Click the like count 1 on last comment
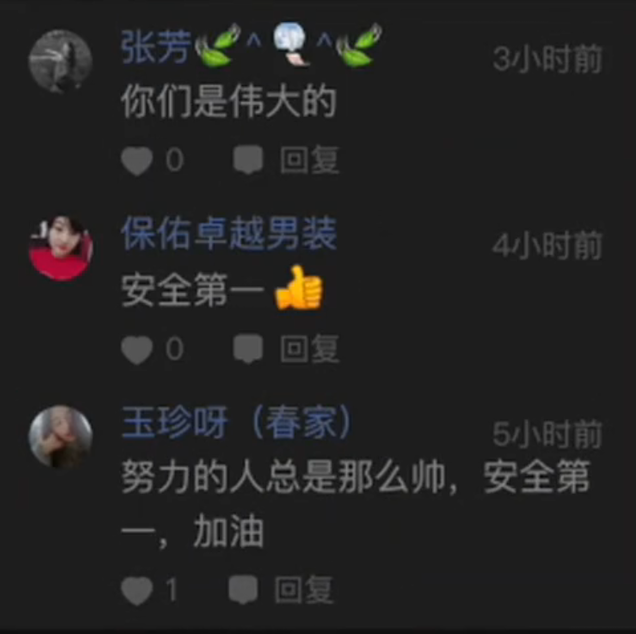 pyautogui.click(x=172, y=589)
